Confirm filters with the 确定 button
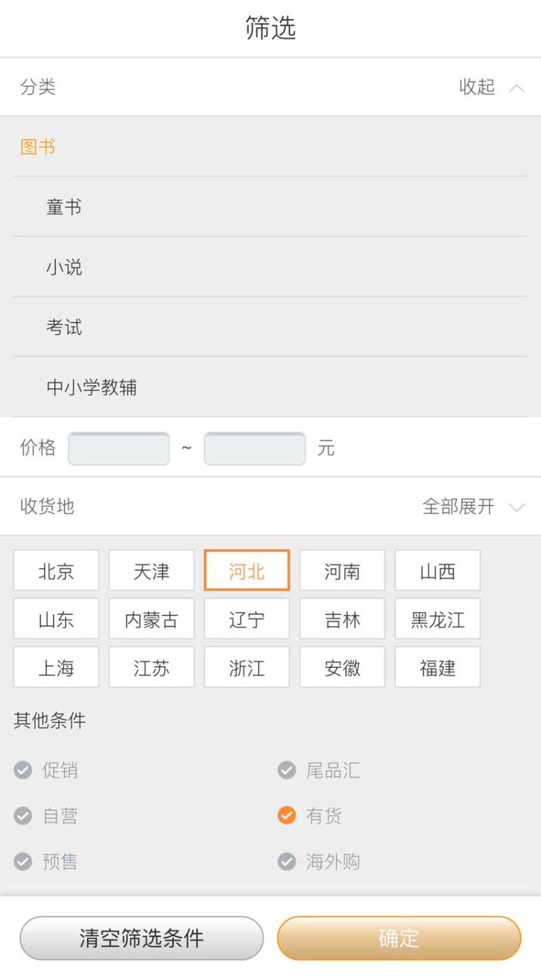Image resolution: width=541 pixels, height=980 pixels. 399,937
